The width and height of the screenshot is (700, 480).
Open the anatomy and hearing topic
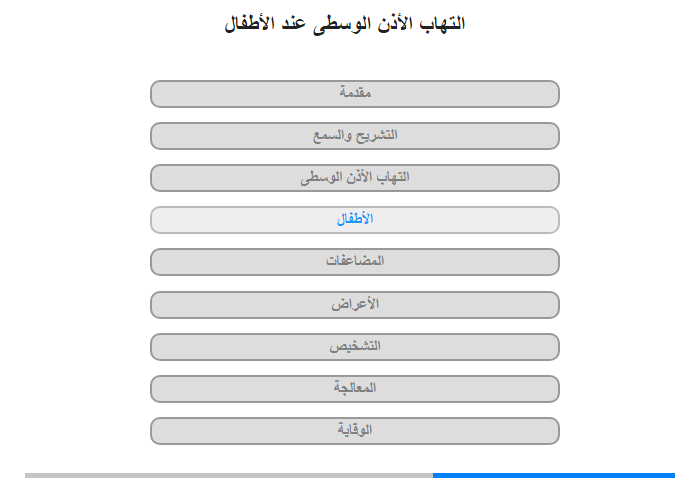point(354,136)
